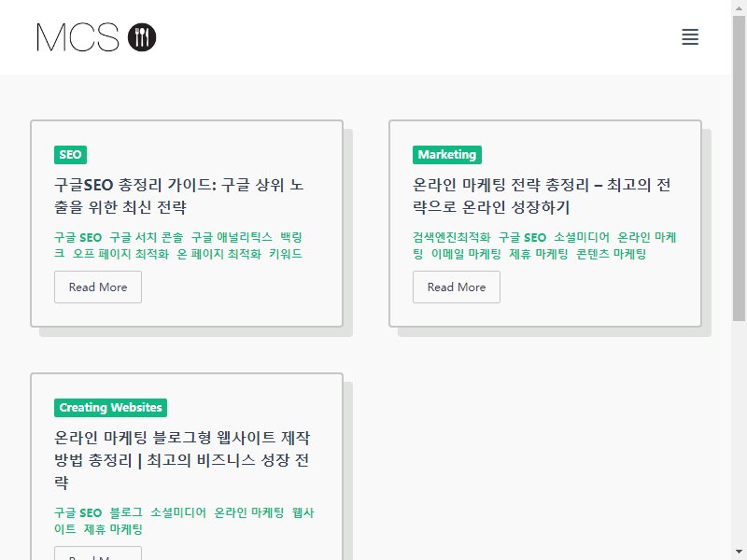Click the 검색엔진최적화 tag
Screen dimensions: 747x560
(x=452, y=238)
